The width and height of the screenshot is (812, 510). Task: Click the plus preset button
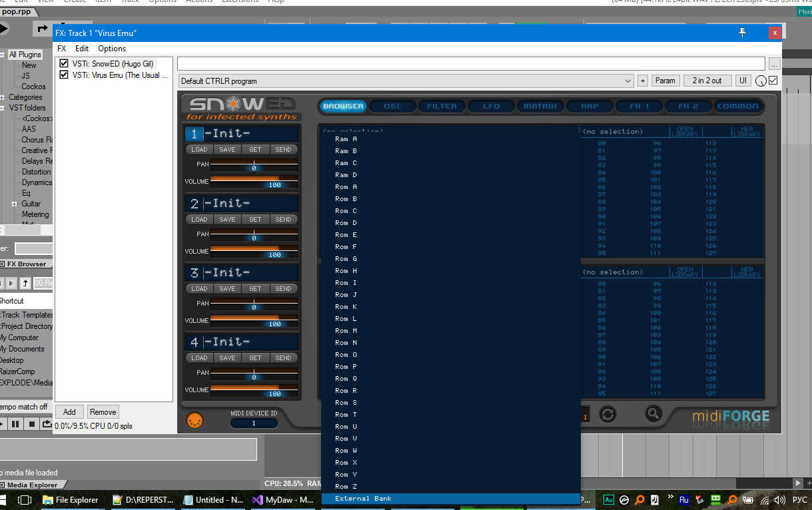pos(643,81)
